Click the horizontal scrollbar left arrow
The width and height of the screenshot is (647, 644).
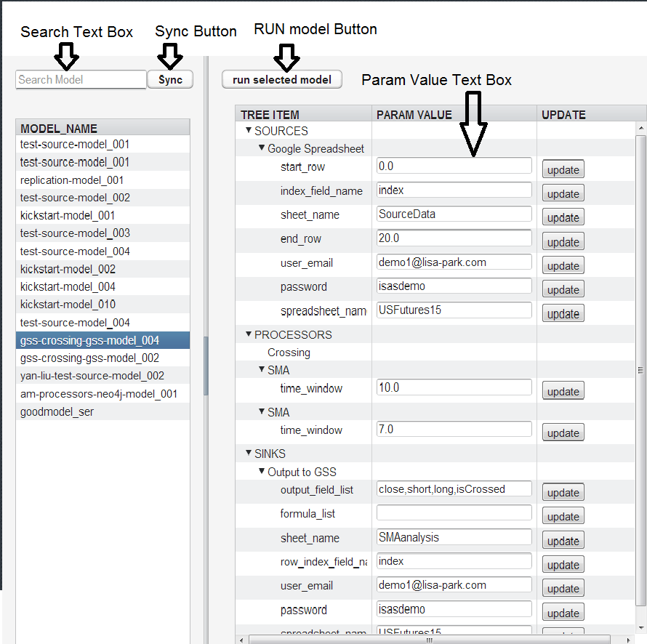pyautogui.click(x=242, y=640)
